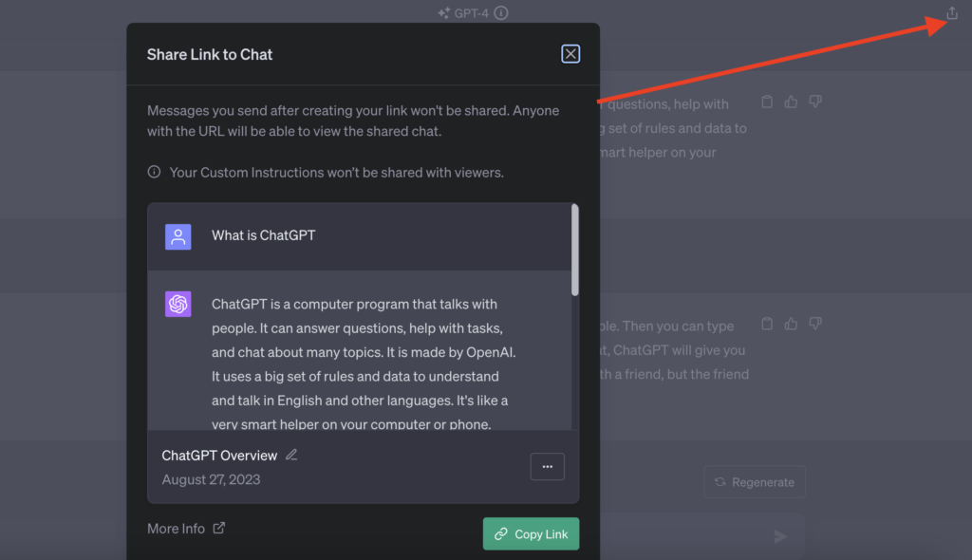Copy the second response to clipboard
The height and width of the screenshot is (560, 972).
(x=767, y=324)
